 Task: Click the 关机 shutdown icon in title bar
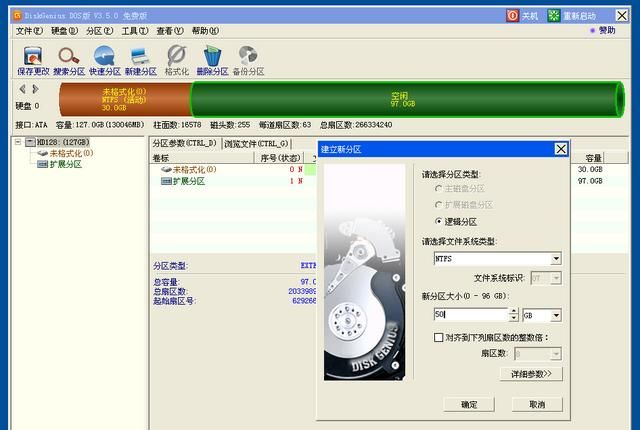tap(512, 16)
